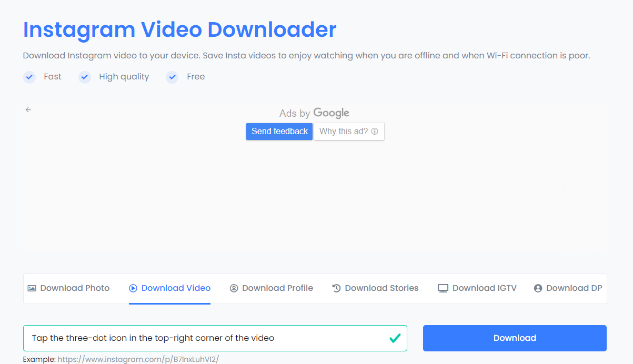Focus the video URL input field

click(215, 338)
